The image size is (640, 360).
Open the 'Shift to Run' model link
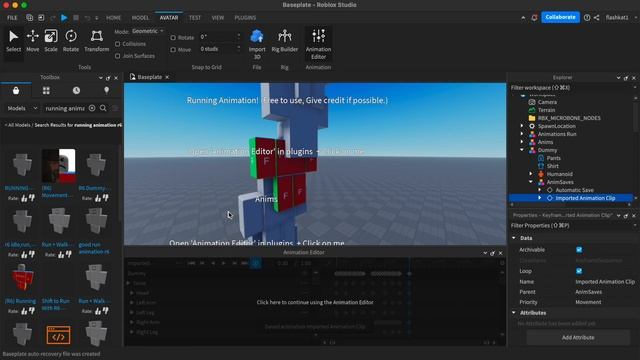(x=56, y=304)
